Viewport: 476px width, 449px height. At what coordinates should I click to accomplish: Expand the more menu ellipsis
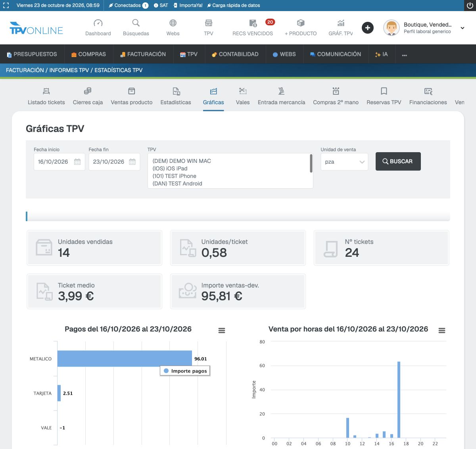(x=404, y=55)
